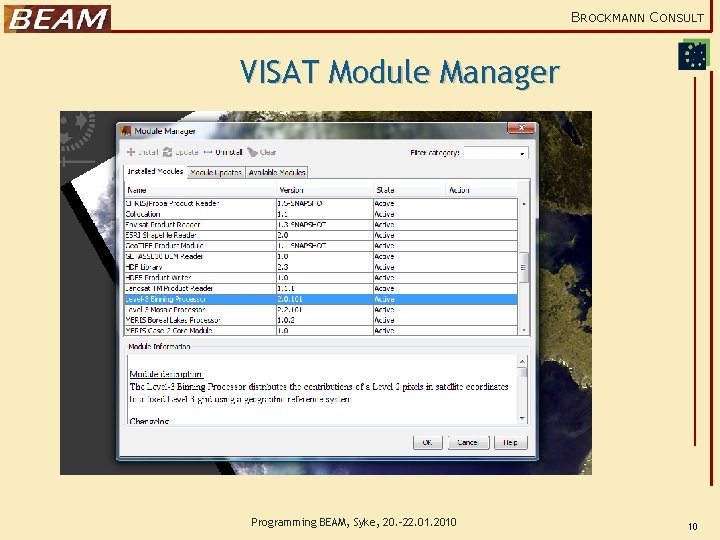Switch to the Installed Modules tab
This screenshot has height=540, width=720.
(155, 171)
